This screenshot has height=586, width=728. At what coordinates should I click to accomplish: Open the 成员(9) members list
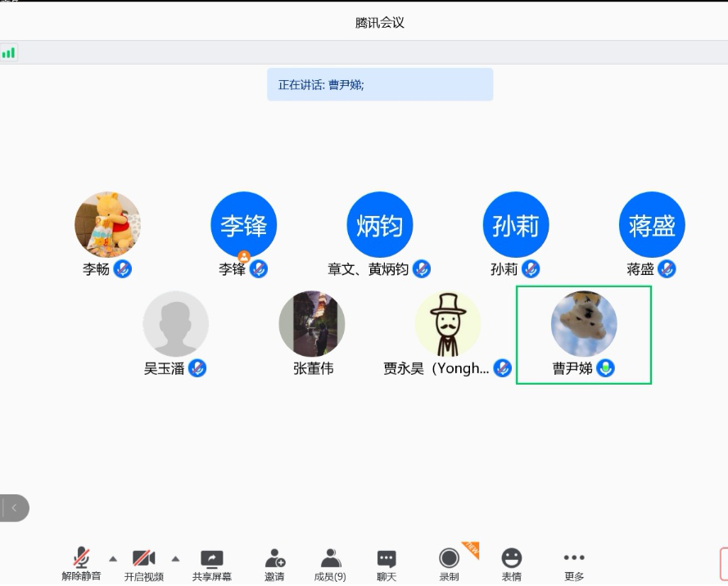(x=330, y=563)
